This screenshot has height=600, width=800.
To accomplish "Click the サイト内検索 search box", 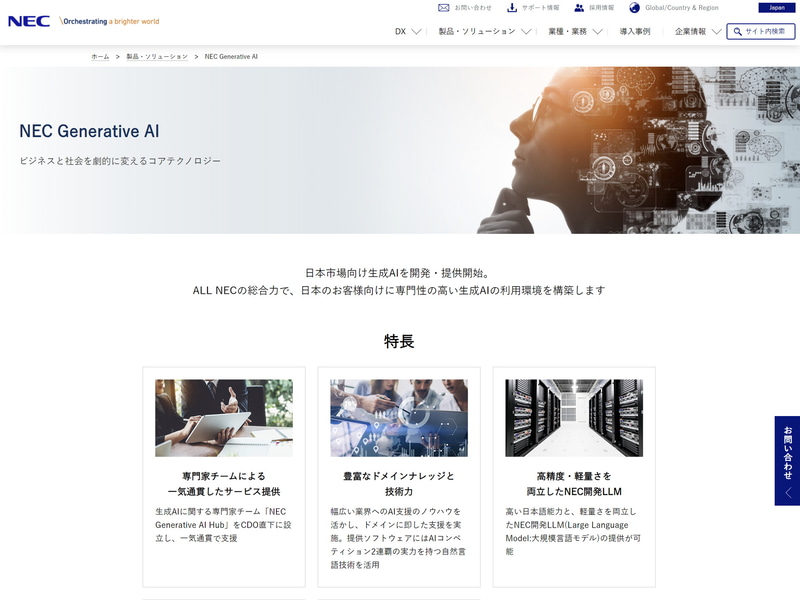I will 761,32.
